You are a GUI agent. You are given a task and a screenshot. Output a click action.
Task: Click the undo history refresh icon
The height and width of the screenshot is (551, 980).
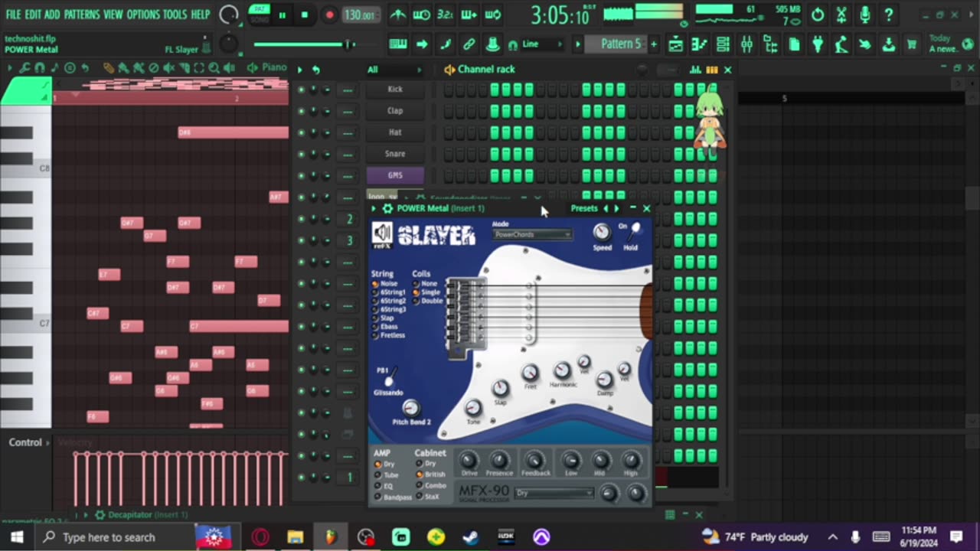pyautogui.click(x=818, y=15)
